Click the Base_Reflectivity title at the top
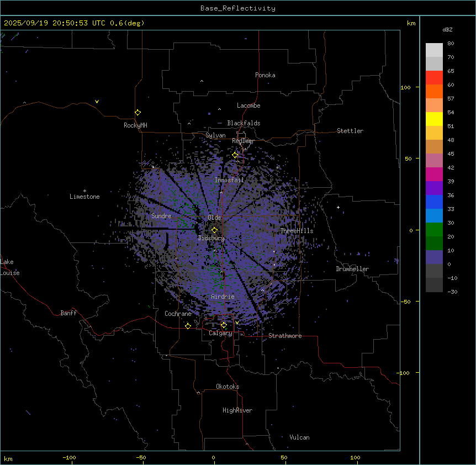 tap(237, 8)
